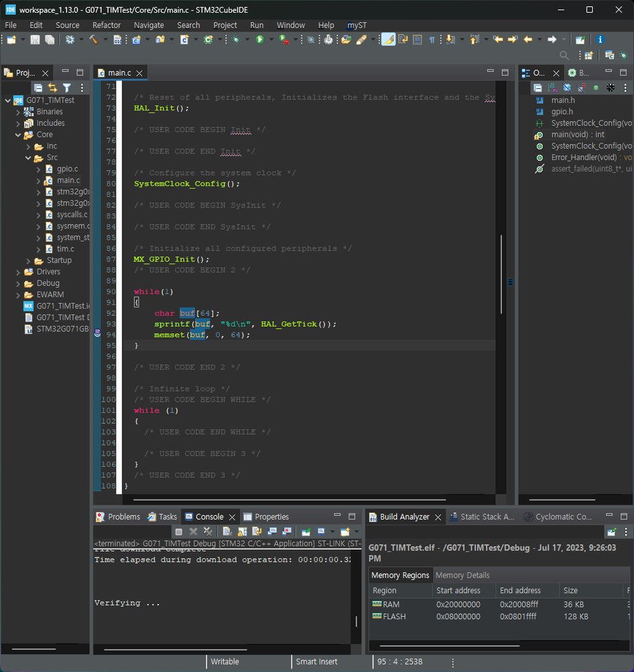Toggle Word Wrap in the editor toolbar
This screenshot has height=672, width=634.
403,40
